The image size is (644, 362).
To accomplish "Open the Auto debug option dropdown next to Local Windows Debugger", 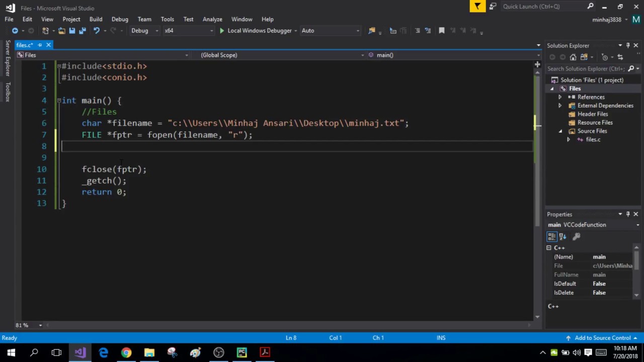I will click(x=330, y=31).
